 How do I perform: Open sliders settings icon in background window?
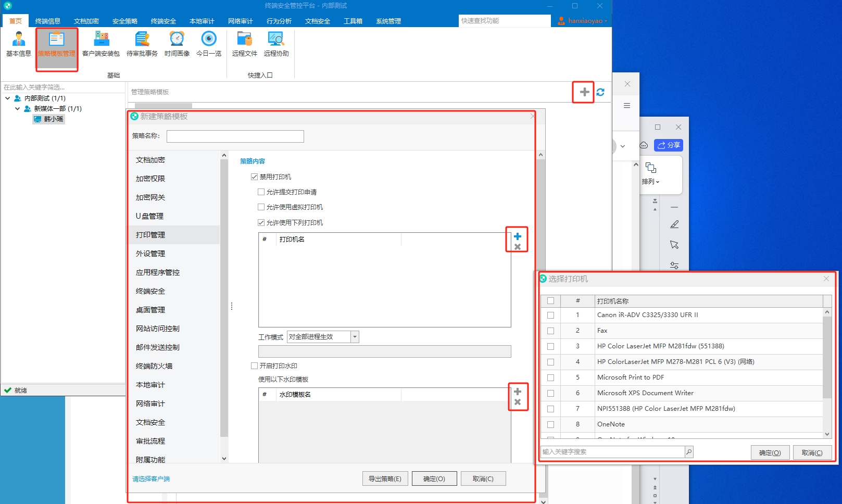click(x=674, y=265)
